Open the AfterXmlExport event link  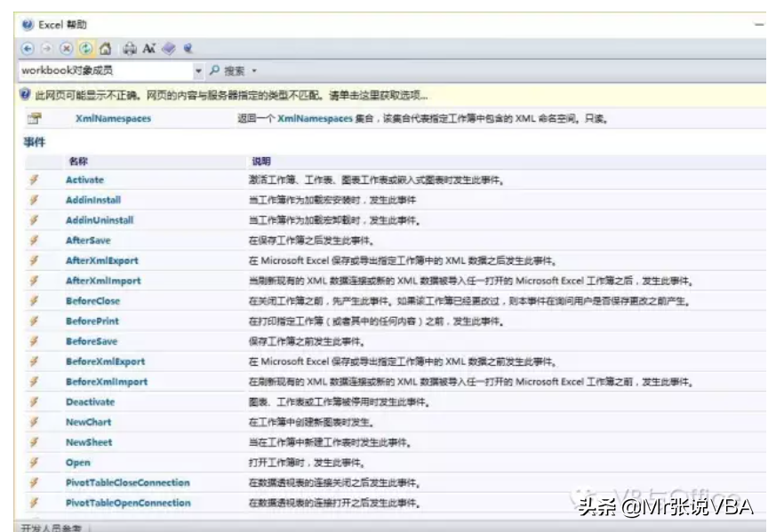tap(102, 260)
